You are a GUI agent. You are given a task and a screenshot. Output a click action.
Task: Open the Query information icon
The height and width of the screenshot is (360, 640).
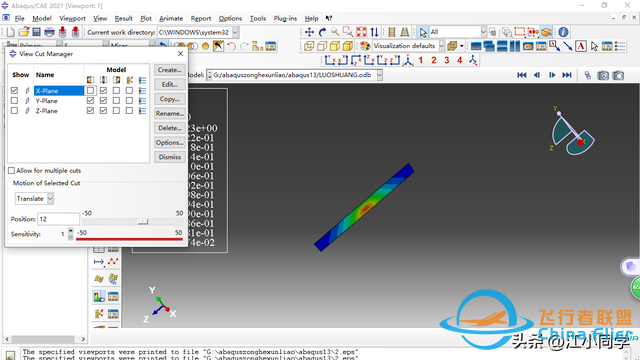coord(563,32)
